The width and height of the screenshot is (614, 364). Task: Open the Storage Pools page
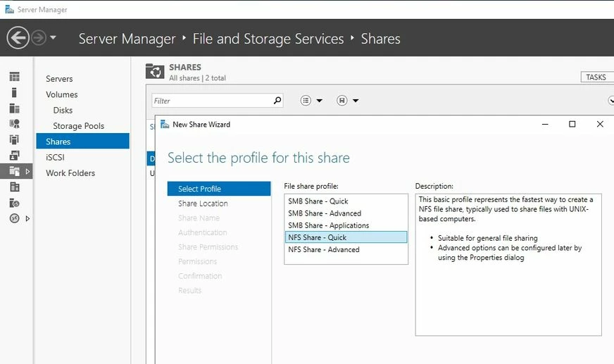point(78,125)
